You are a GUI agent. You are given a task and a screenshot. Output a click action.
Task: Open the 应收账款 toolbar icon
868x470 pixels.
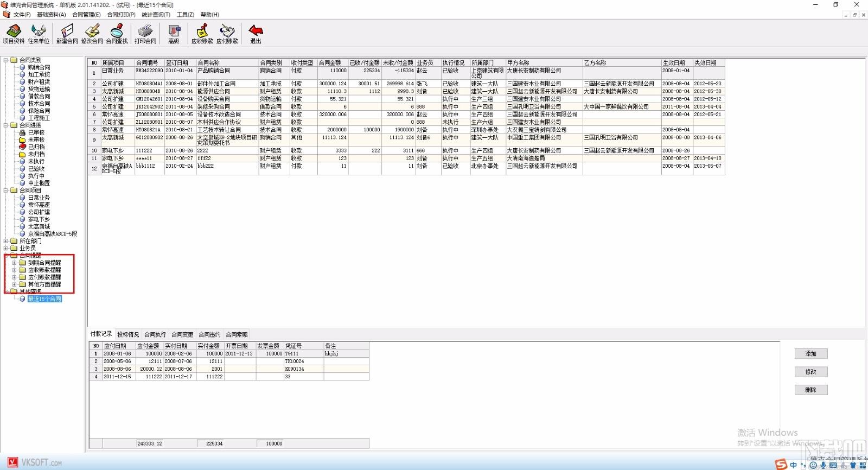point(202,33)
